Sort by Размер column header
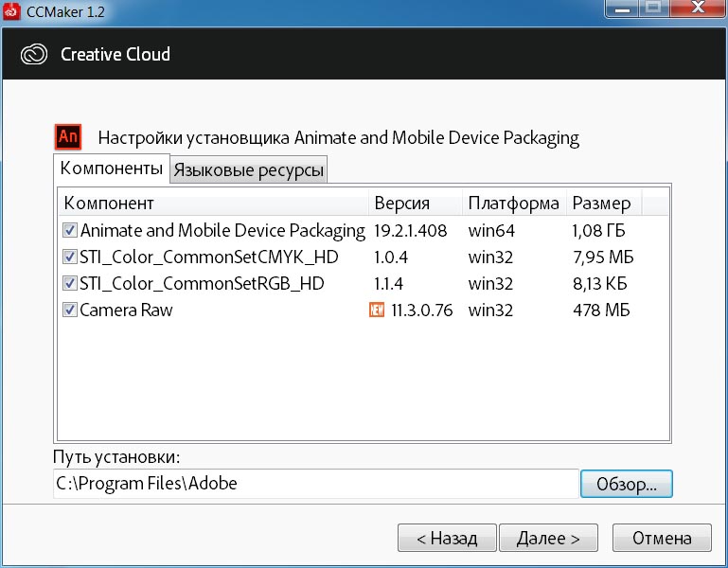 tap(605, 203)
